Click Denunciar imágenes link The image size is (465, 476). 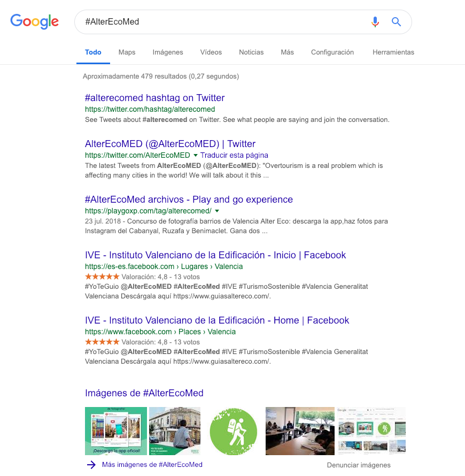click(x=359, y=465)
